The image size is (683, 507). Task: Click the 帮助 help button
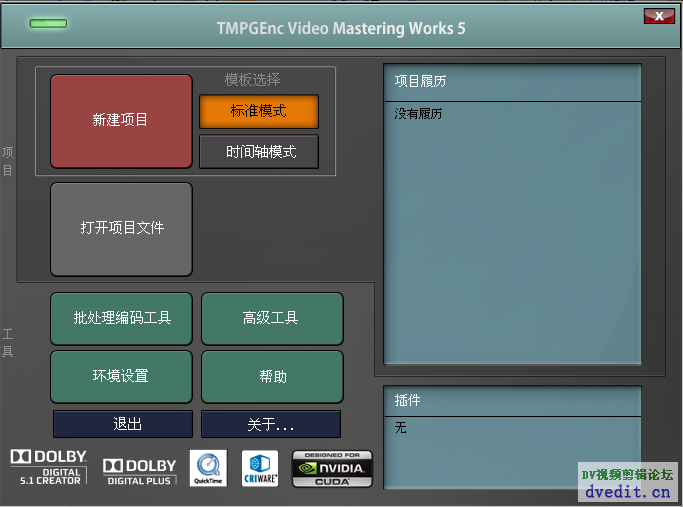click(x=272, y=377)
